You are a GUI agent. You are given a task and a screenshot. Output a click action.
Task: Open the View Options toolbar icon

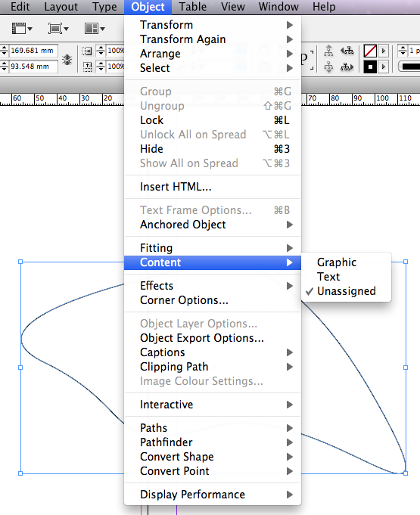tap(22, 29)
